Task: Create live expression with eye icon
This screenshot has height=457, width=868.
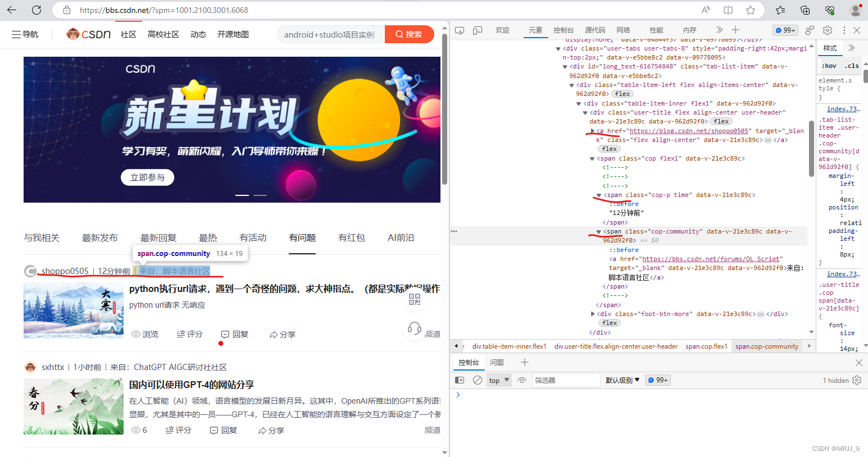Action: 522,380
